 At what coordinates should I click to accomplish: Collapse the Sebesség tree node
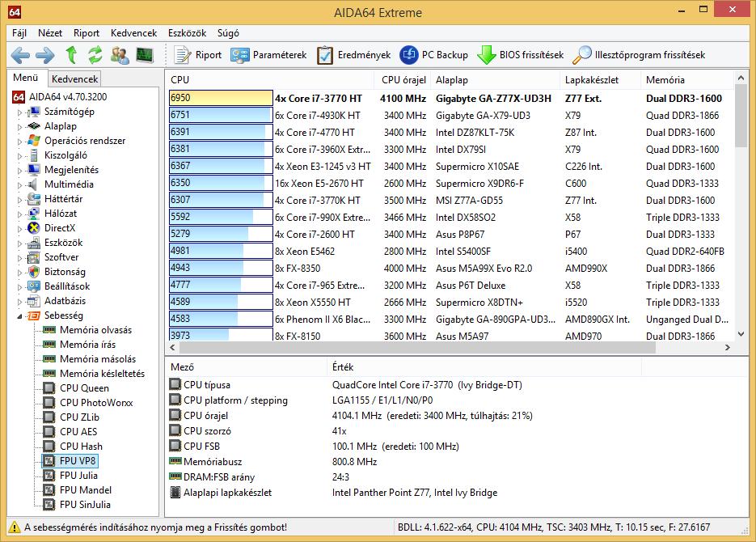pos(19,316)
